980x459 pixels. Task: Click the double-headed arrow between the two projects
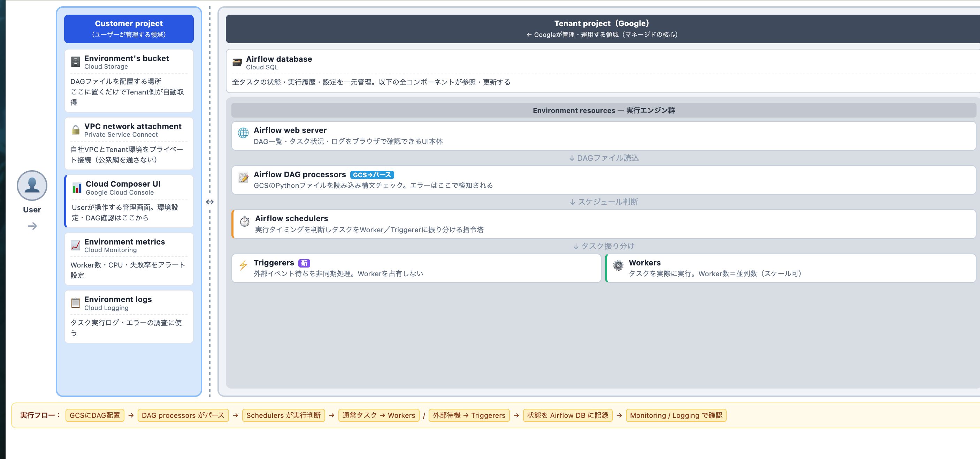pos(209,202)
